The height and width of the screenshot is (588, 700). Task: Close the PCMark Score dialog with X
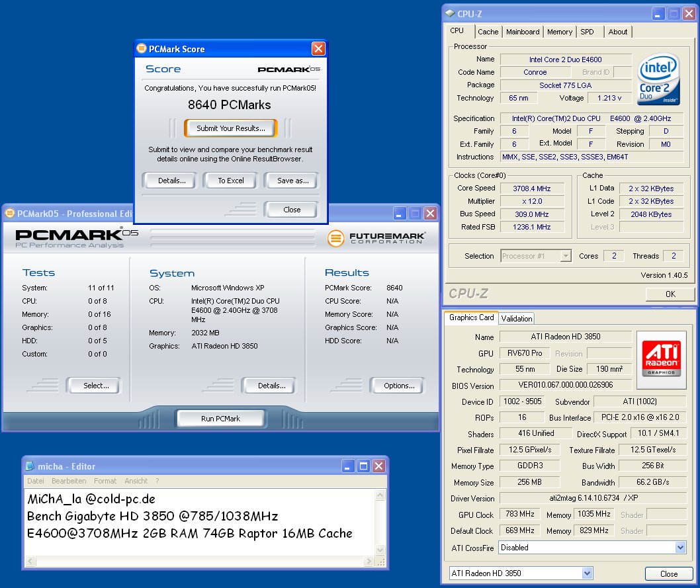(x=318, y=48)
